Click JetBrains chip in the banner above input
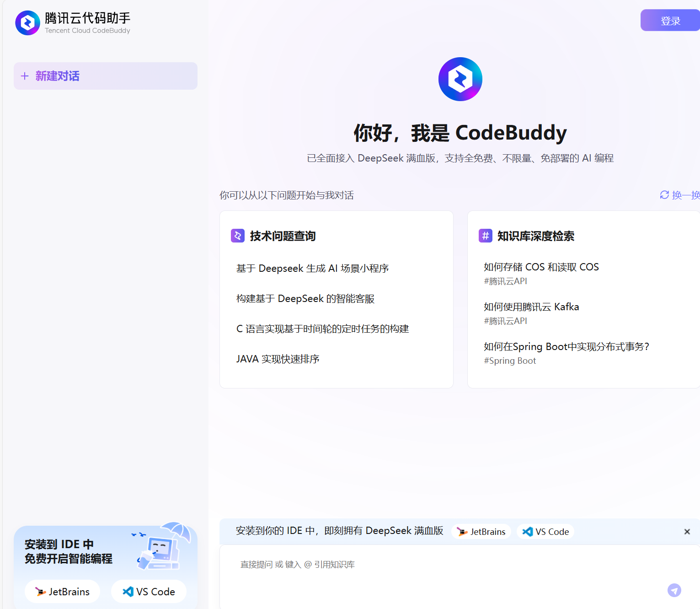 [x=481, y=532]
